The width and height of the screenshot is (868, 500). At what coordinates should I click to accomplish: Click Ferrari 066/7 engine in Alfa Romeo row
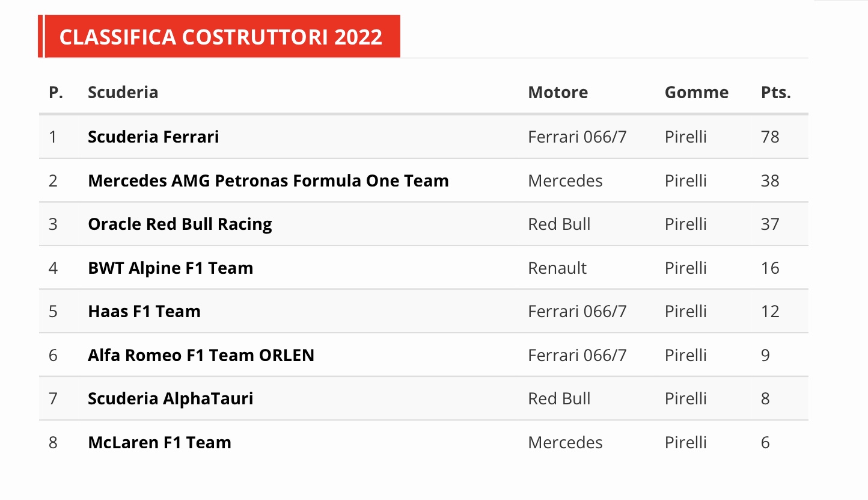click(x=577, y=355)
